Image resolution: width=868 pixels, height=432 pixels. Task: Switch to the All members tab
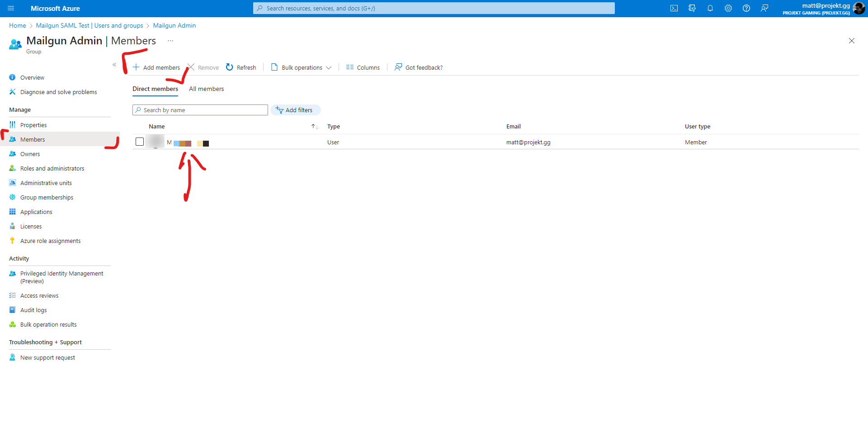click(207, 89)
